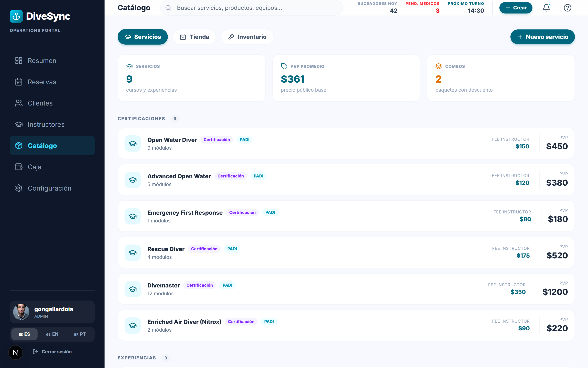
Task: Click the PVP Promedio tag icon
Action: tap(284, 66)
